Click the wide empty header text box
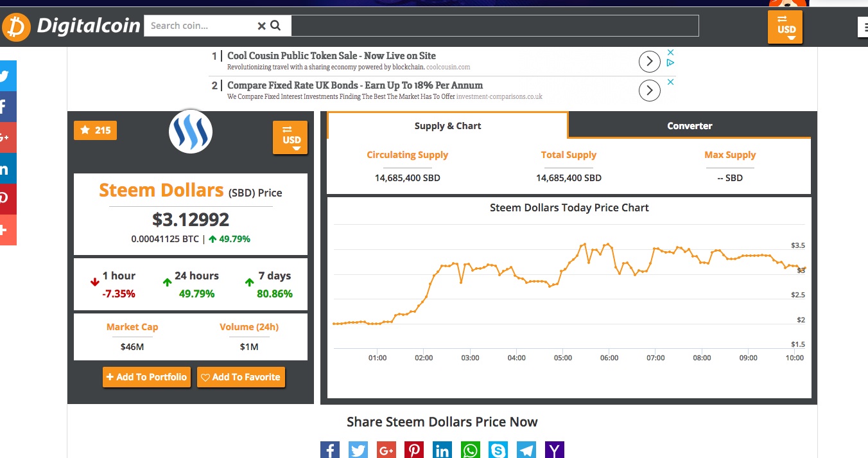868x458 pixels. tap(495, 26)
